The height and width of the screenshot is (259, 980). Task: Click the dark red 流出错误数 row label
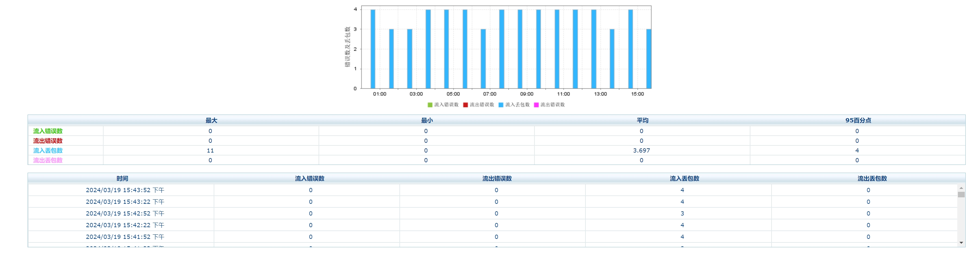pos(48,141)
